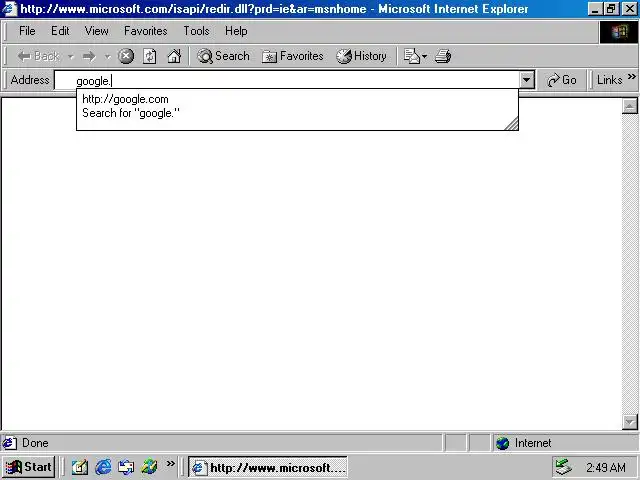Launch Outlook Express from Quick Launch
The image size is (640, 480).
pos(126,467)
